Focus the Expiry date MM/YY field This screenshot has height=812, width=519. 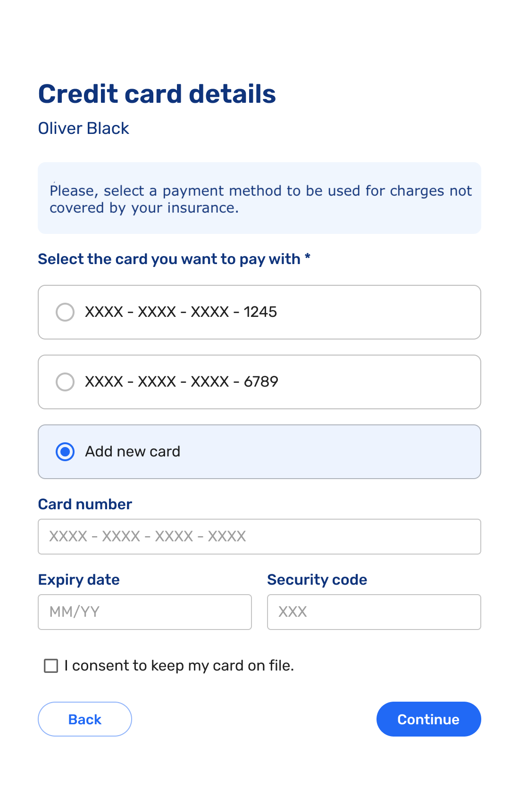pyautogui.click(x=144, y=612)
